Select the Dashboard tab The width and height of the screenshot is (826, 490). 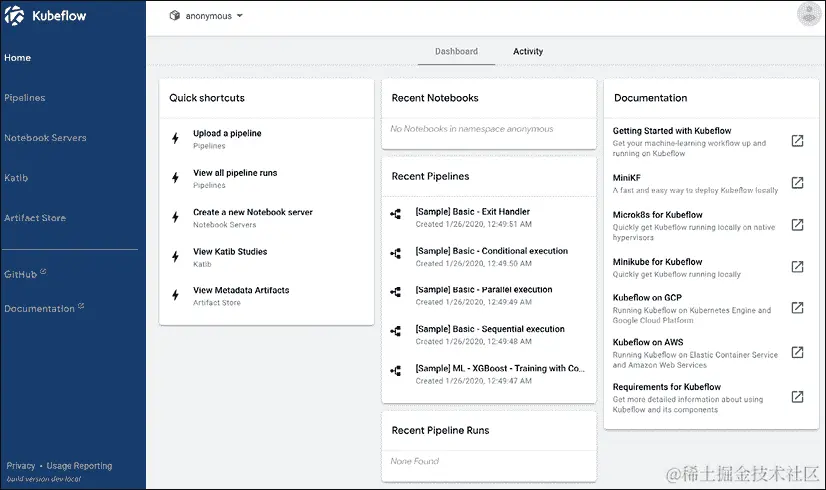click(456, 51)
